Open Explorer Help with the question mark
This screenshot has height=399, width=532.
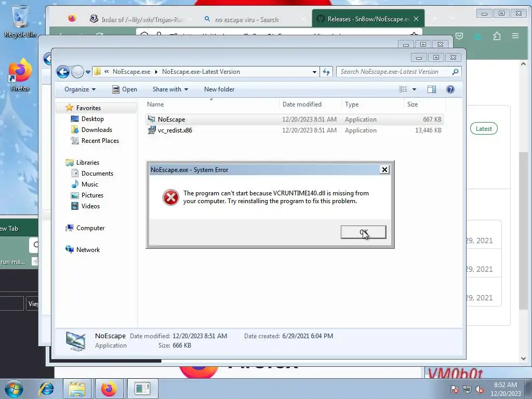click(450, 89)
